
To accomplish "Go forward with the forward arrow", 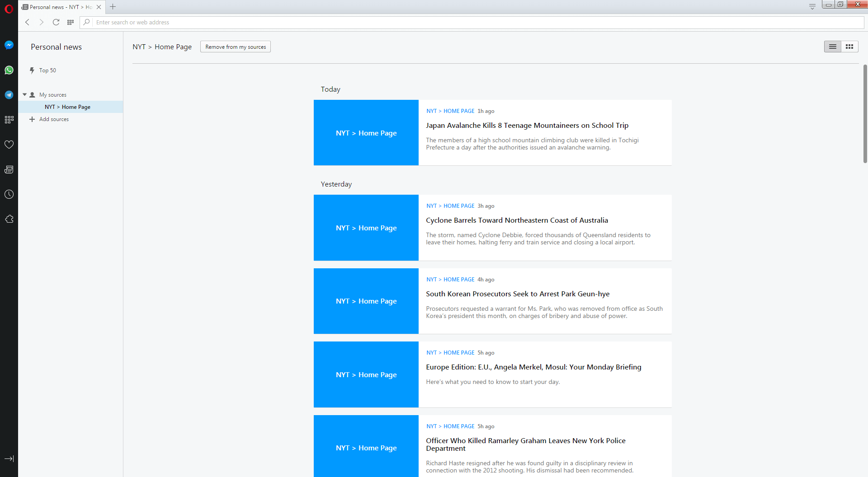I will click(42, 22).
